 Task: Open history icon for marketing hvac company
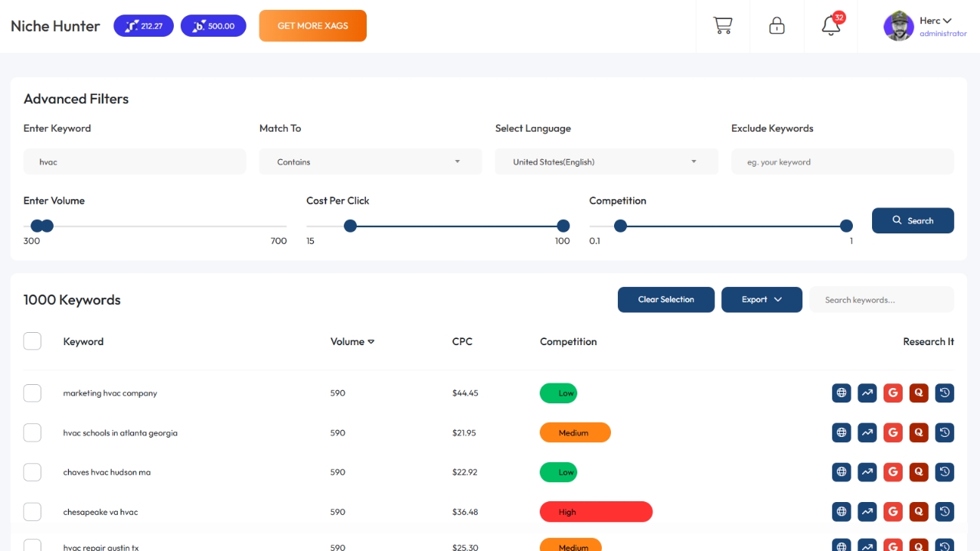945,393
